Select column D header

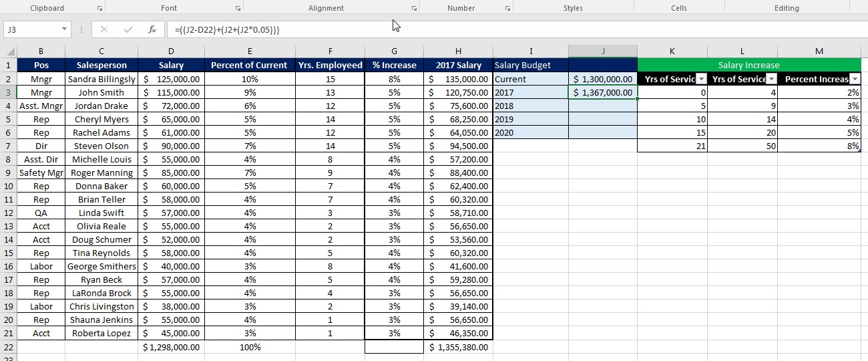pos(171,51)
